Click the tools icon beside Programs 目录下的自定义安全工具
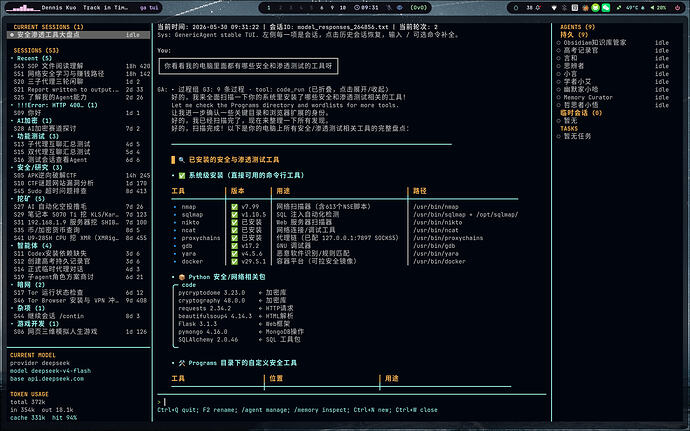The height and width of the screenshot is (431, 690). coord(182,363)
